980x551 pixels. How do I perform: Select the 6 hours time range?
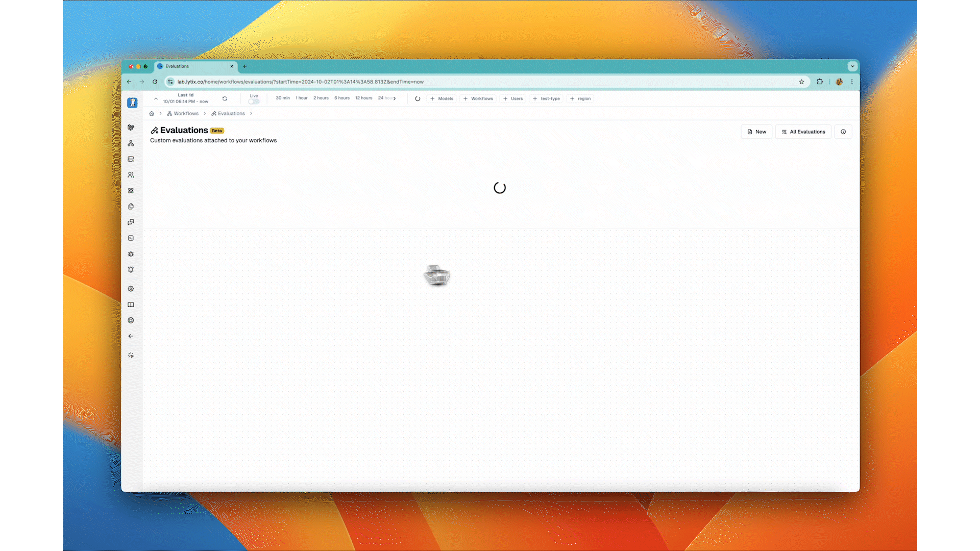tap(342, 98)
